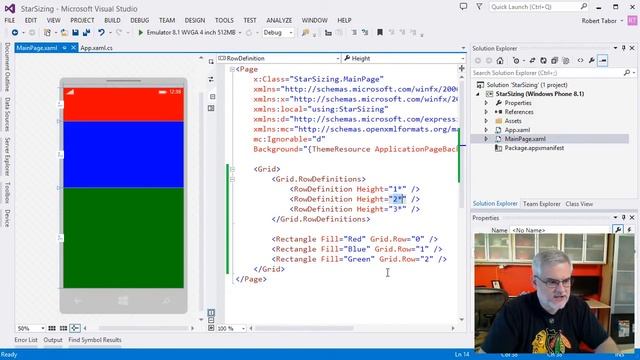Image resolution: width=640 pixels, height=360 pixels.
Task: Click the bookmark toolbar icon
Action: click(380, 32)
